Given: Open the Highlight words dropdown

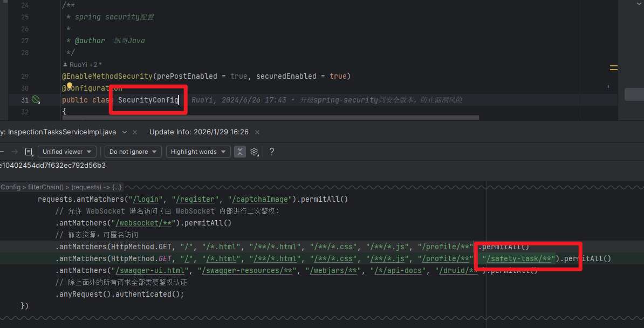Looking at the screenshot, I should (x=198, y=152).
